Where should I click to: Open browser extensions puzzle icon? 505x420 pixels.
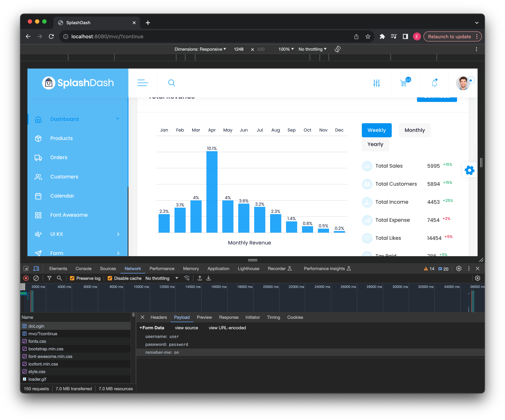tap(382, 37)
